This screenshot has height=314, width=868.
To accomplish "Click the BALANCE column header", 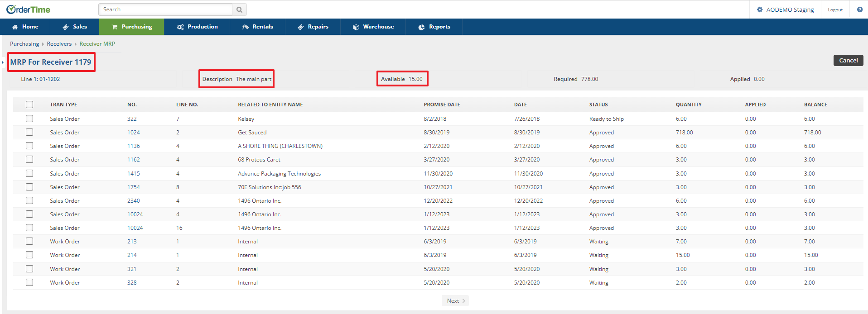I will (815, 105).
